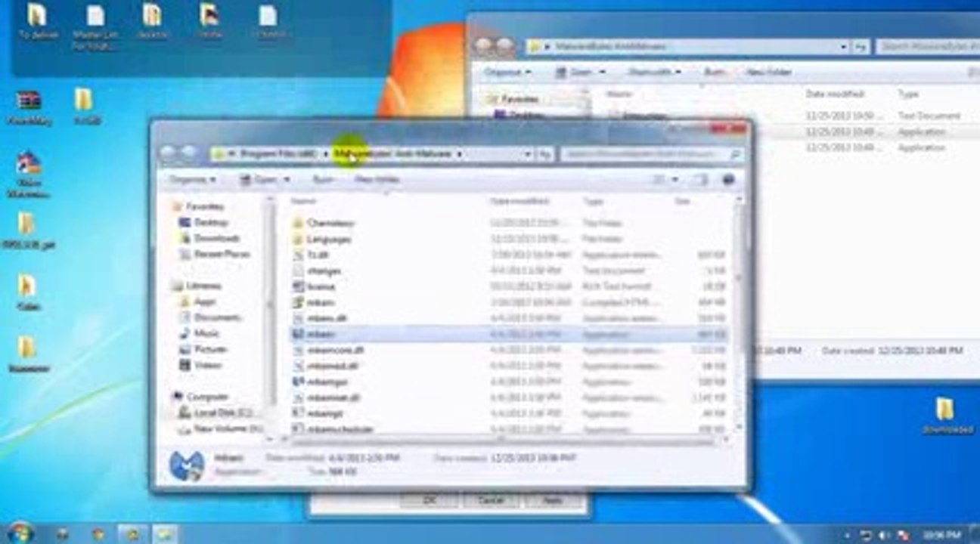Open the Organize menu in the front window
This screenshot has width=980, height=544.
(x=192, y=180)
